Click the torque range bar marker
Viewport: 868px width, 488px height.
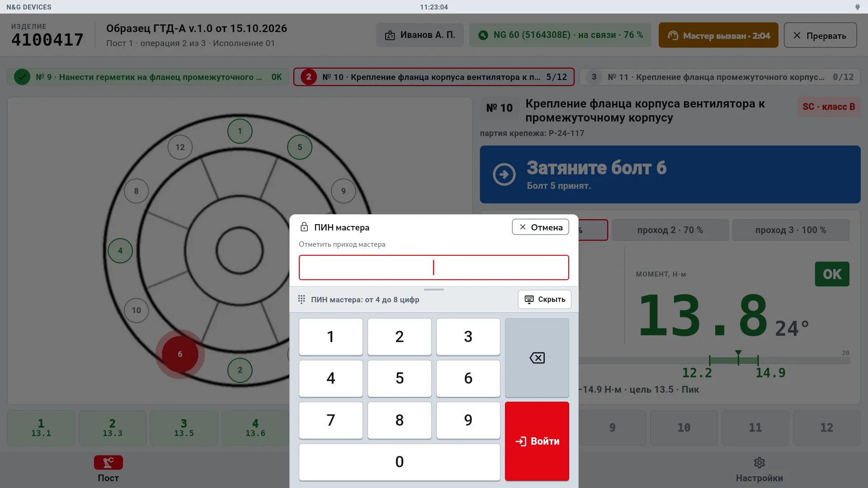[x=738, y=353]
